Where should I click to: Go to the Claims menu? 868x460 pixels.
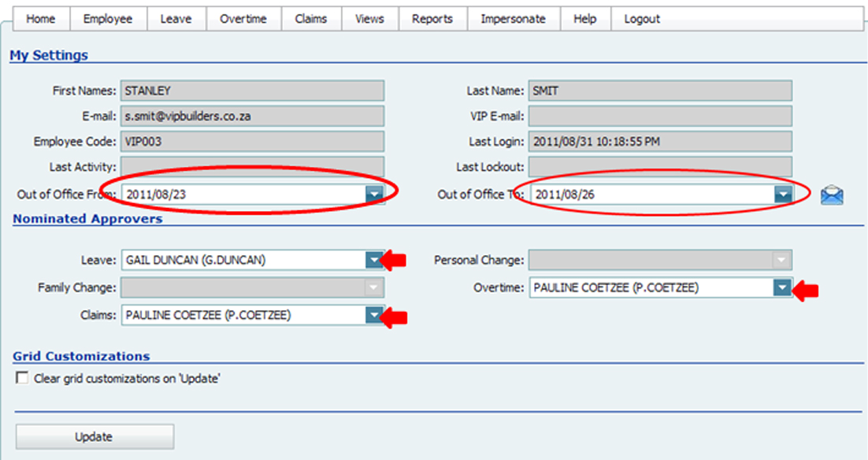311,19
